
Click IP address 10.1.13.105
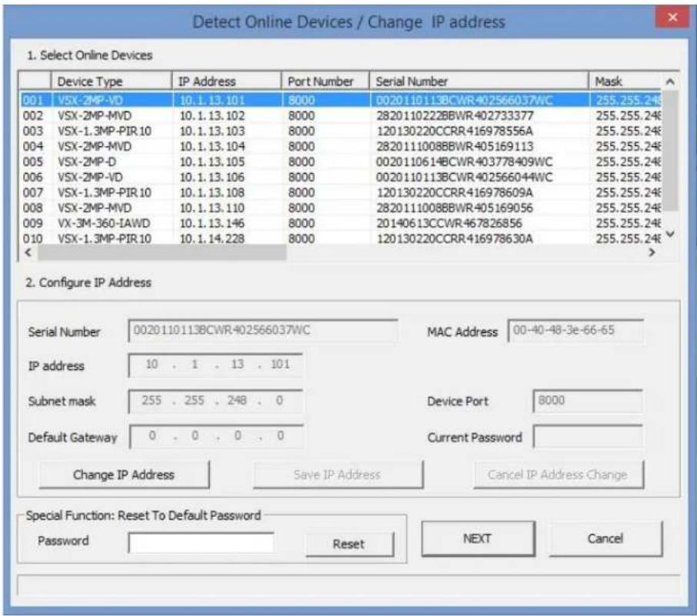tap(212, 161)
